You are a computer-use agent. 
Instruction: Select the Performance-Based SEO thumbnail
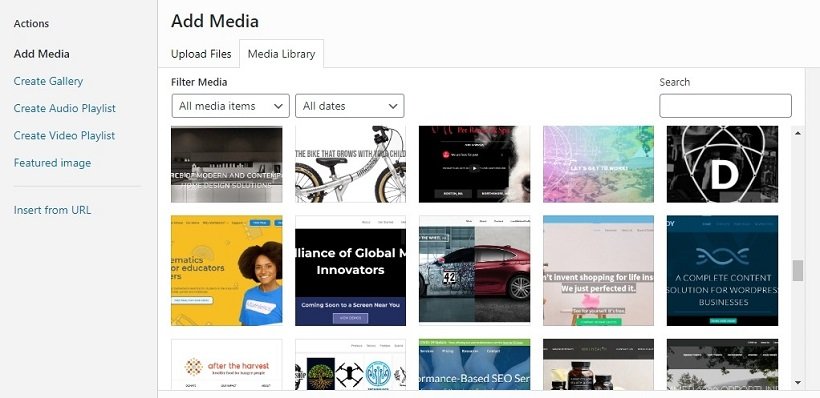[x=474, y=364]
